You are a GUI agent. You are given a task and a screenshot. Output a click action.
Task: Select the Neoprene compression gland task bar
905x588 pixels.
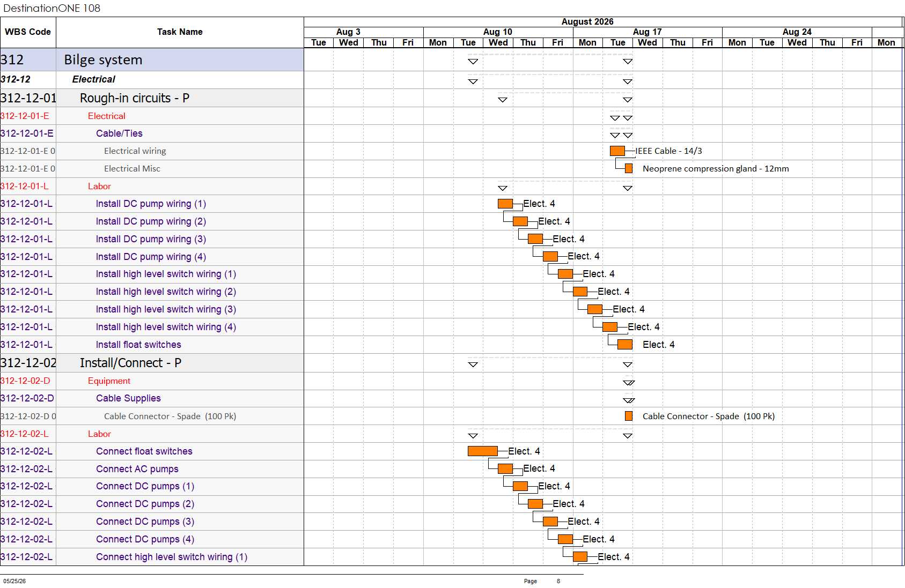pyautogui.click(x=629, y=169)
